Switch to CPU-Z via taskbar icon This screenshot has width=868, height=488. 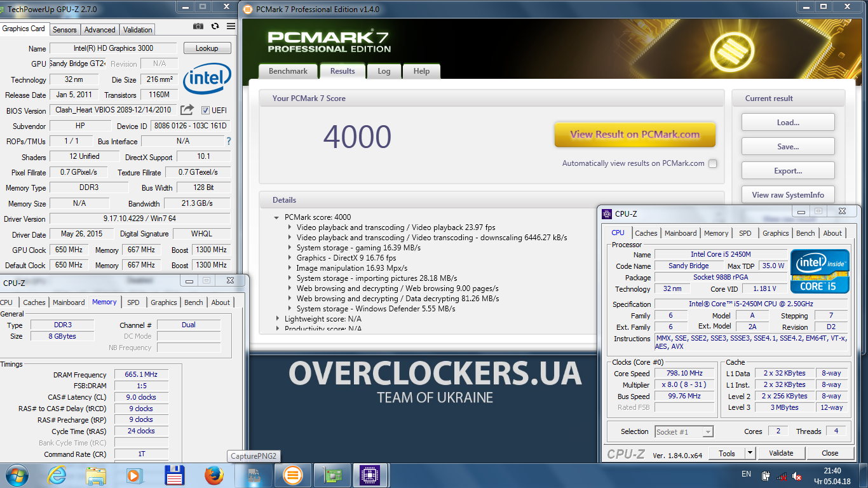point(370,475)
